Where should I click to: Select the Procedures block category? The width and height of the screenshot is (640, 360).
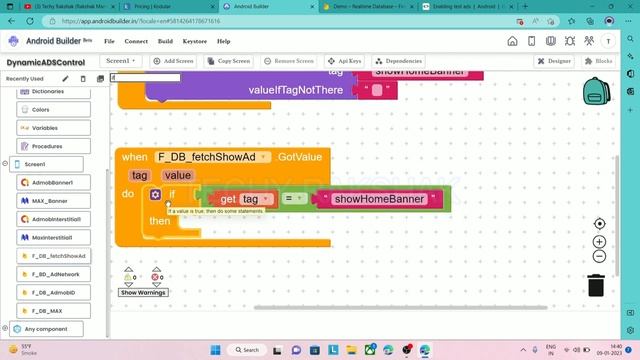pos(53,146)
